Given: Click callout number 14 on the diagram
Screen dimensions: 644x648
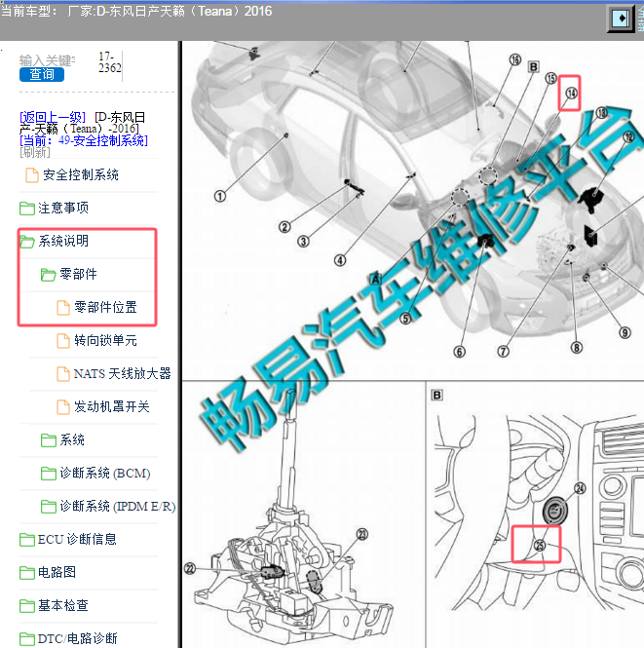Looking at the screenshot, I should point(571,93).
